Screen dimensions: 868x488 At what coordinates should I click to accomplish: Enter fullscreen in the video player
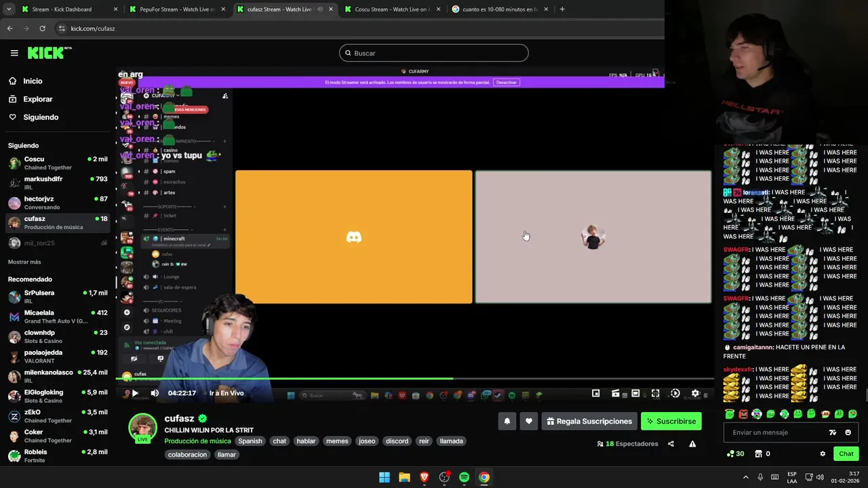tap(655, 393)
